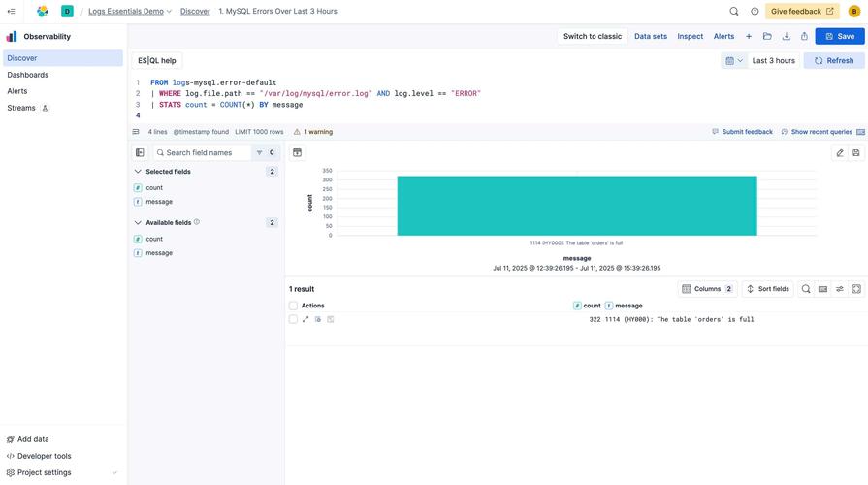Click the Search field names input
The width and height of the screenshot is (868, 485).
tap(206, 152)
